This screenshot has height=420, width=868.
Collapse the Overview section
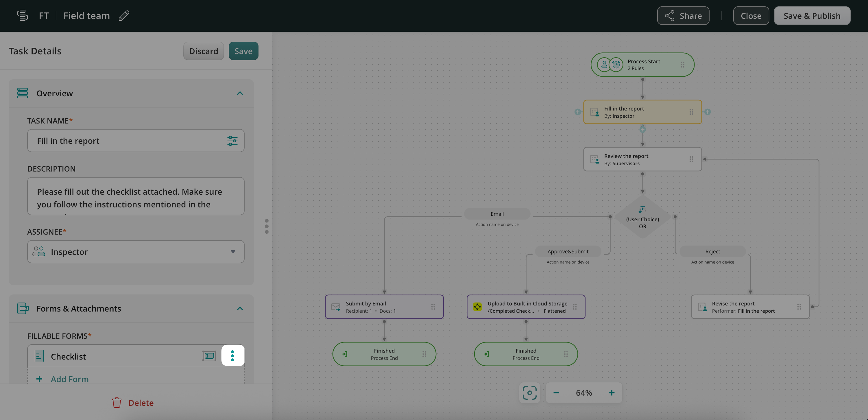tap(240, 93)
